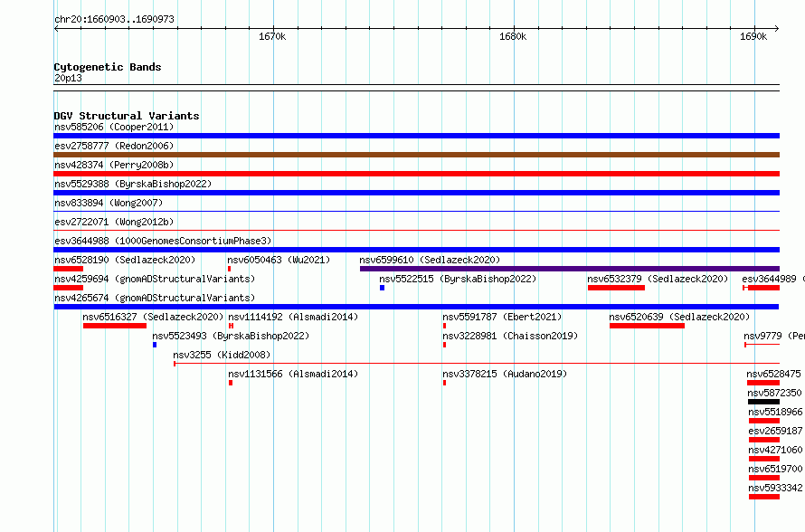Click the nsv5522515 (ByrskaBishop2022) label
The width and height of the screenshot is (805, 532).
point(458,279)
